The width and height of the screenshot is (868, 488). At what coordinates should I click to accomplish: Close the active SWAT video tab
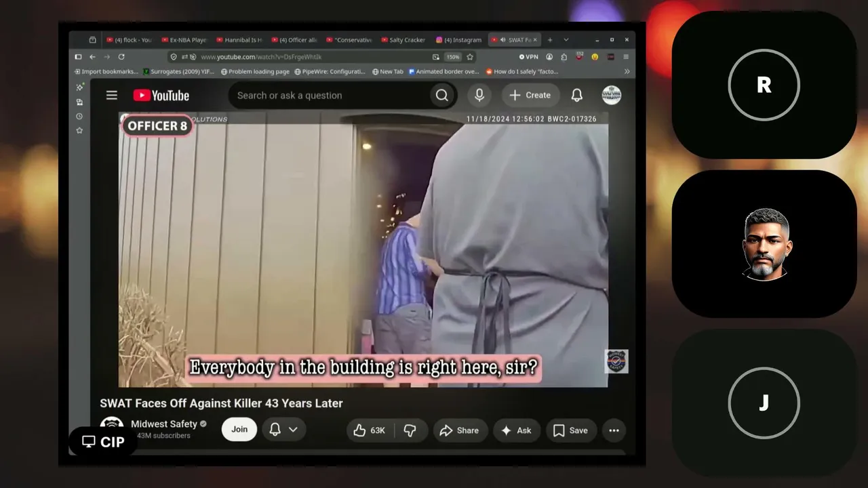pos(534,40)
